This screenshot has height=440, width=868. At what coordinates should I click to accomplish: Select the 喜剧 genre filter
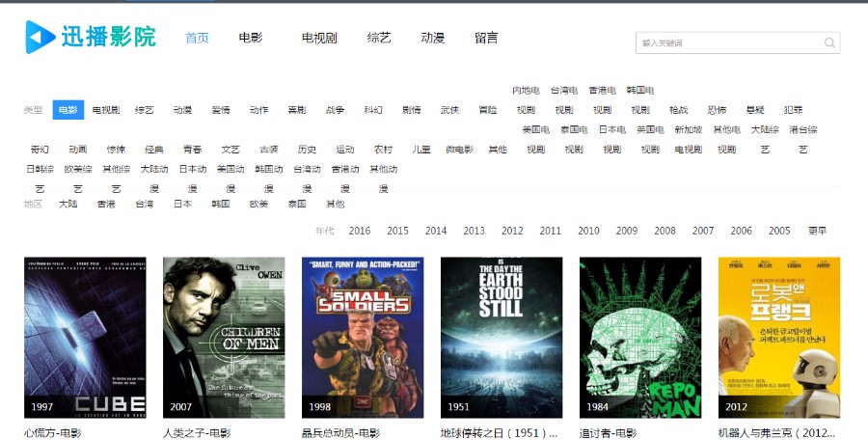point(297,110)
